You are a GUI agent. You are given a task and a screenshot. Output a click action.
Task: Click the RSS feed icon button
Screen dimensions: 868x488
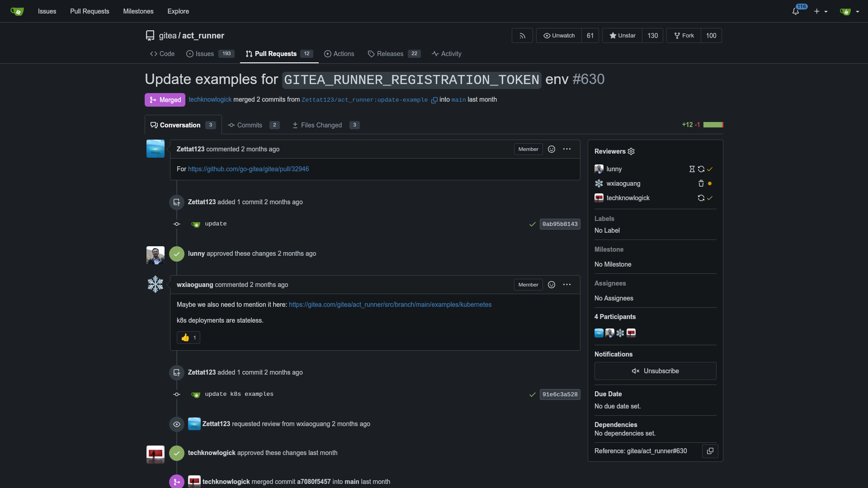(x=522, y=36)
